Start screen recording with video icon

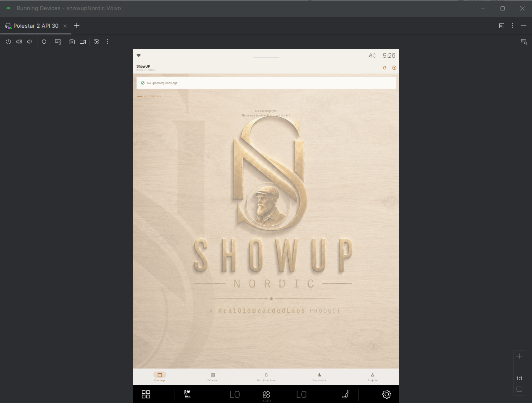83,42
